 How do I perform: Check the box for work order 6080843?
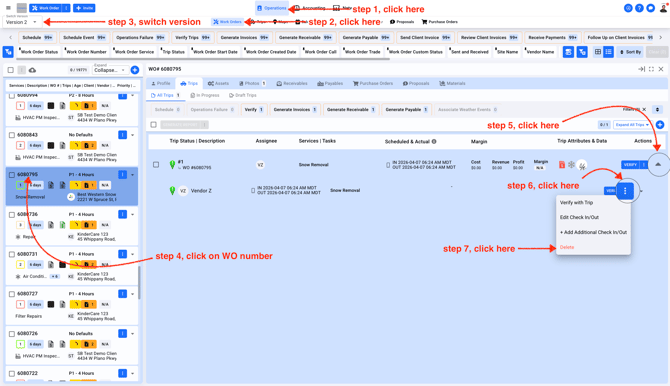coord(12,135)
